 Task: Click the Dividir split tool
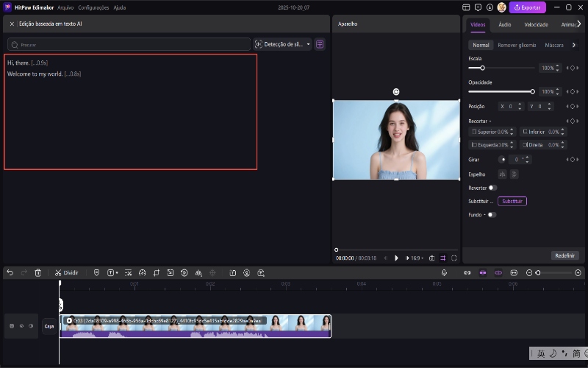[x=66, y=272]
